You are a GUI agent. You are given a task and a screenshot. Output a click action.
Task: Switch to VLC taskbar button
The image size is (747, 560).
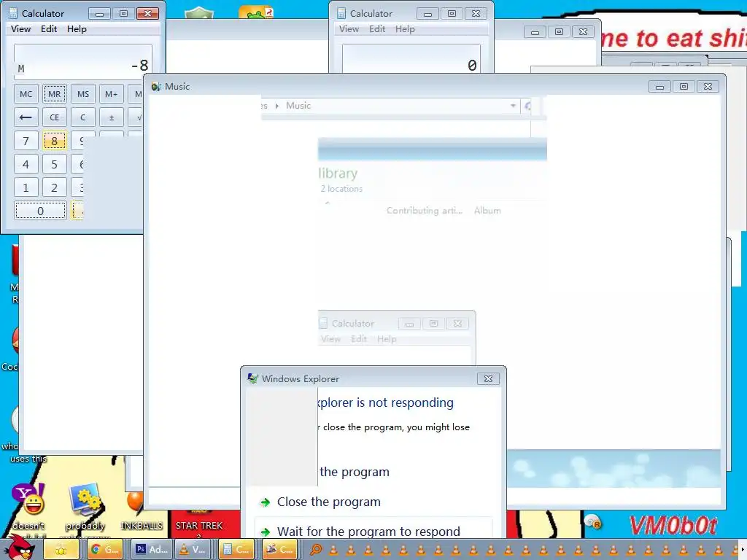(x=193, y=550)
